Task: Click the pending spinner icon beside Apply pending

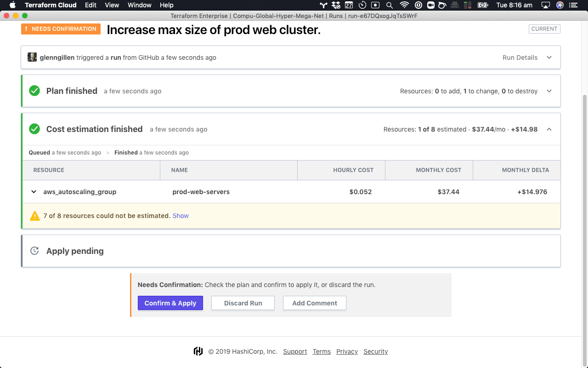Action: tap(34, 251)
